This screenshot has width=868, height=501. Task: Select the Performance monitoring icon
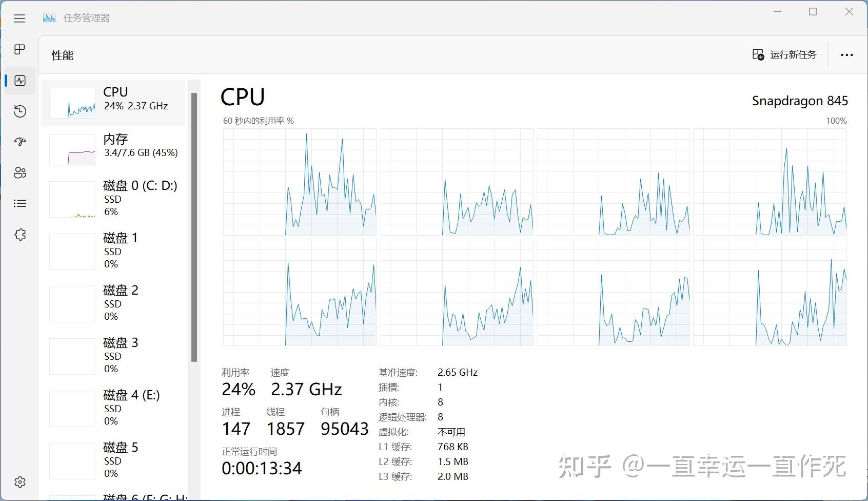point(19,80)
